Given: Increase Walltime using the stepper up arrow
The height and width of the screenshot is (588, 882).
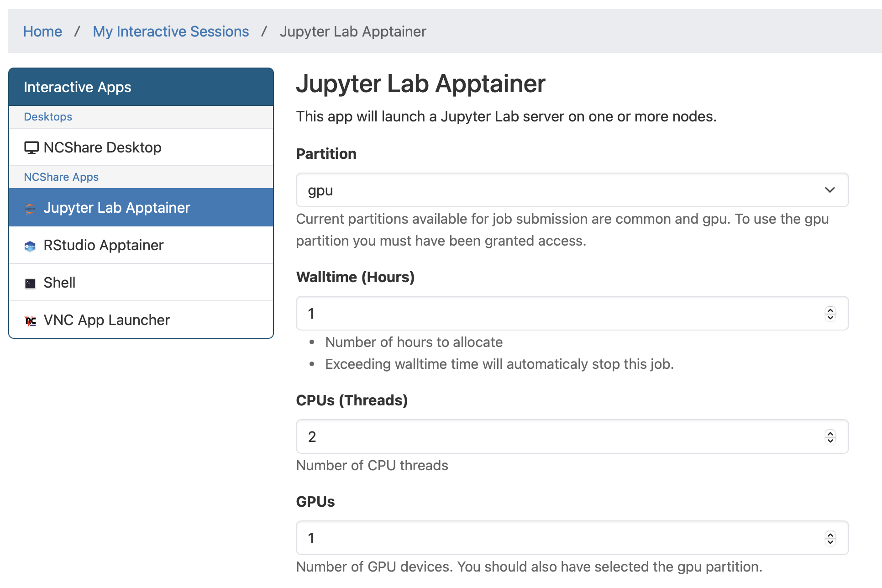Looking at the screenshot, I should 830,310.
